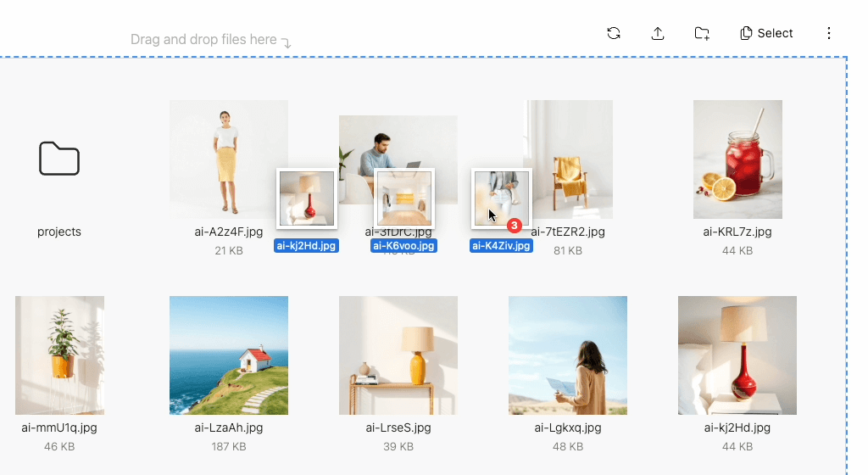Click the ai-7tEZR2.jpg file name
Screen dimensions: 868x475
coord(568,232)
